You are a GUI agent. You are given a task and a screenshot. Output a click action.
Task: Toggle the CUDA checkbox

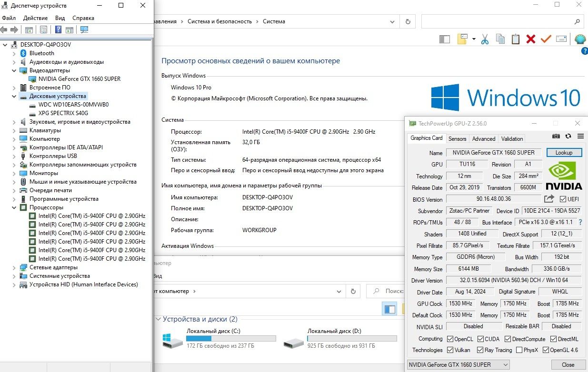point(480,339)
